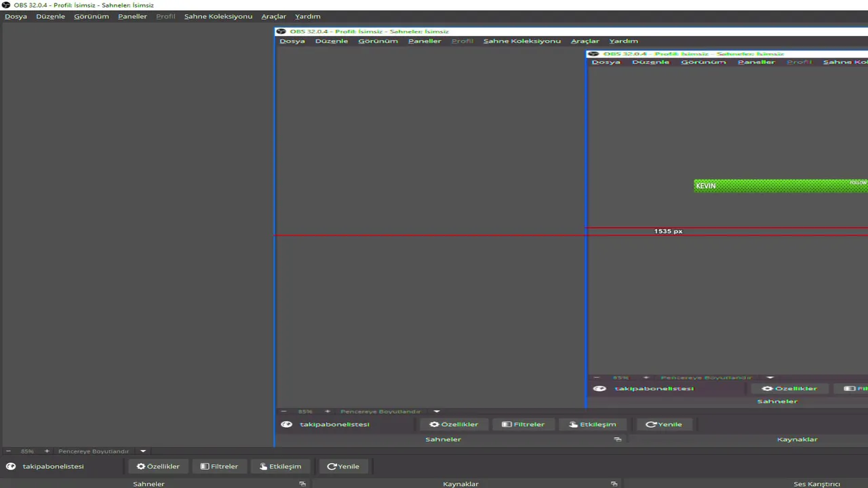This screenshot has width=868, height=488.
Task: Click Araçlar in the first nested preview window
Action: click(585, 41)
